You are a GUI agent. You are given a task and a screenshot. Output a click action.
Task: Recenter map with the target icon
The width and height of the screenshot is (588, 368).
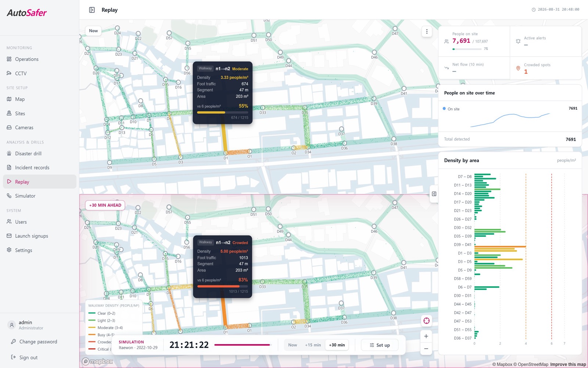426,321
